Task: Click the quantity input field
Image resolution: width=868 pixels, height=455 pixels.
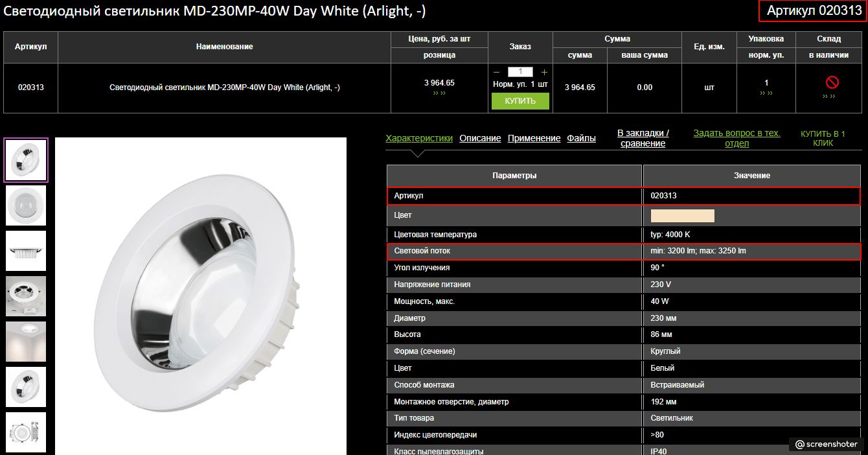Action: coord(520,72)
